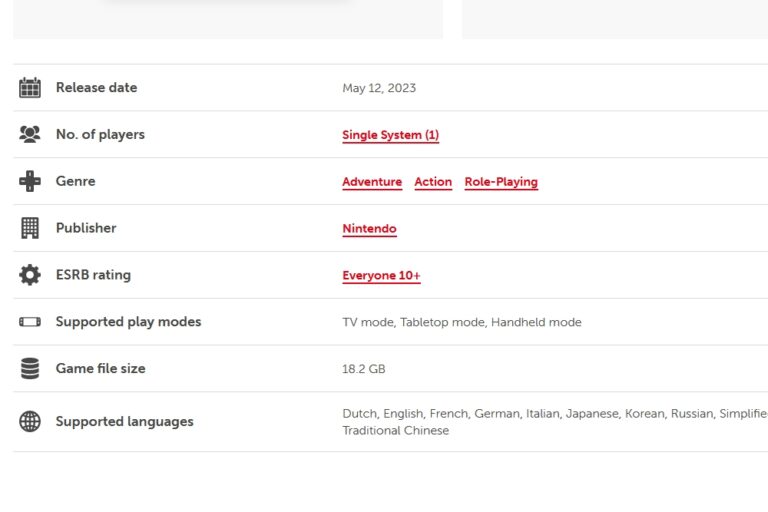Viewport: 768px width, 512px height.
Task: Click the 18.2 GB file size value
Action: [x=363, y=369]
